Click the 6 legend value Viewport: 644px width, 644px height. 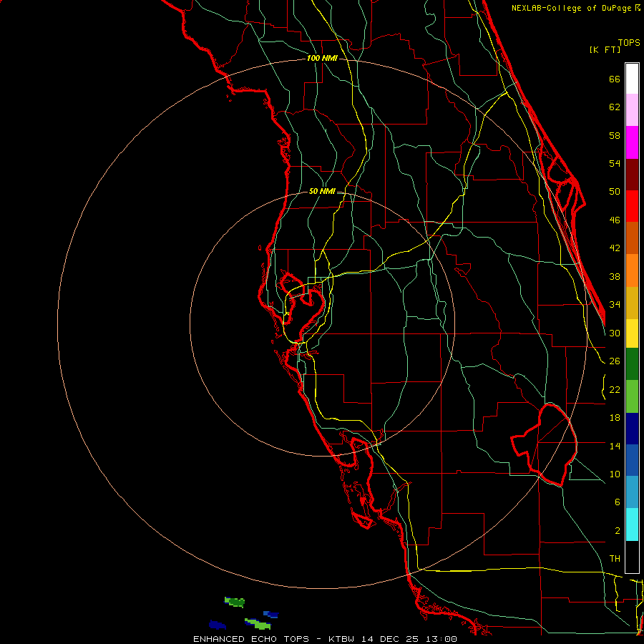point(618,502)
